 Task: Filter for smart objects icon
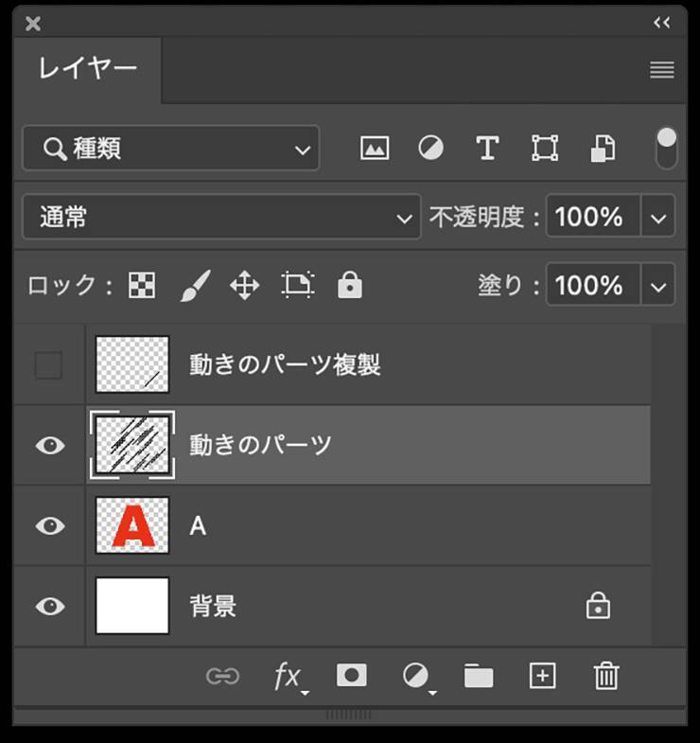tap(603, 149)
